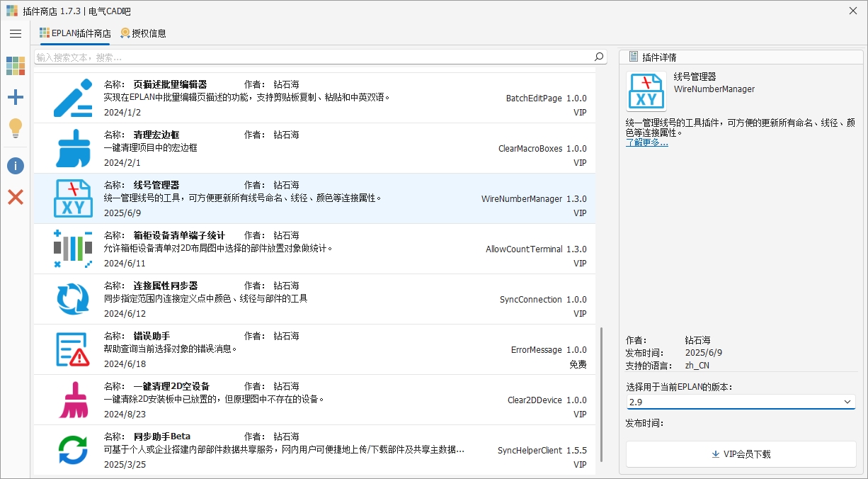The height and width of the screenshot is (479, 868).
Task: Click date 2024/1/2 in list
Action: 122,112
